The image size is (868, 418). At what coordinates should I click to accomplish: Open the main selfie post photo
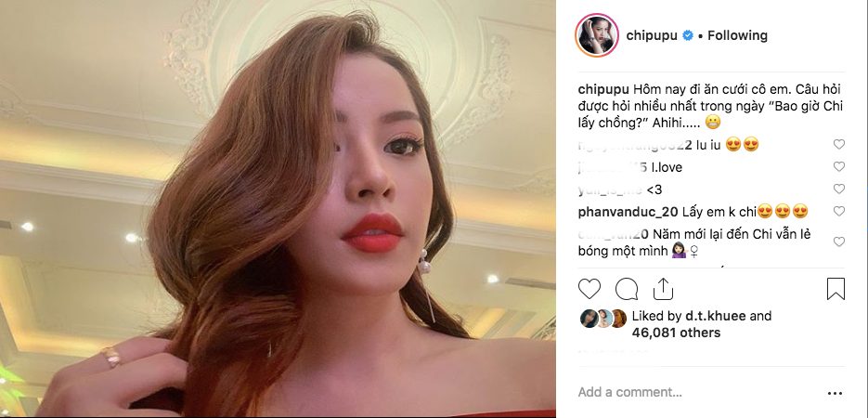[x=278, y=209]
